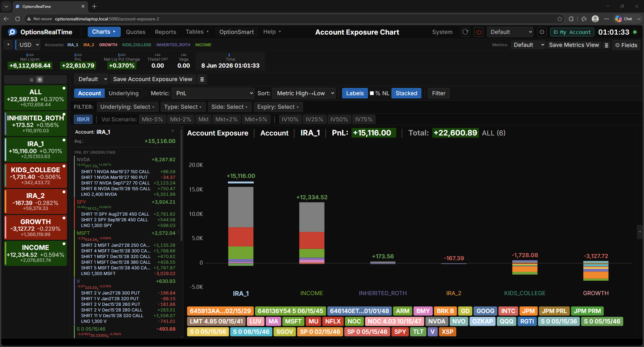
Task: Open the Metric PnL dropdown
Action: pyautogui.click(x=213, y=93)
